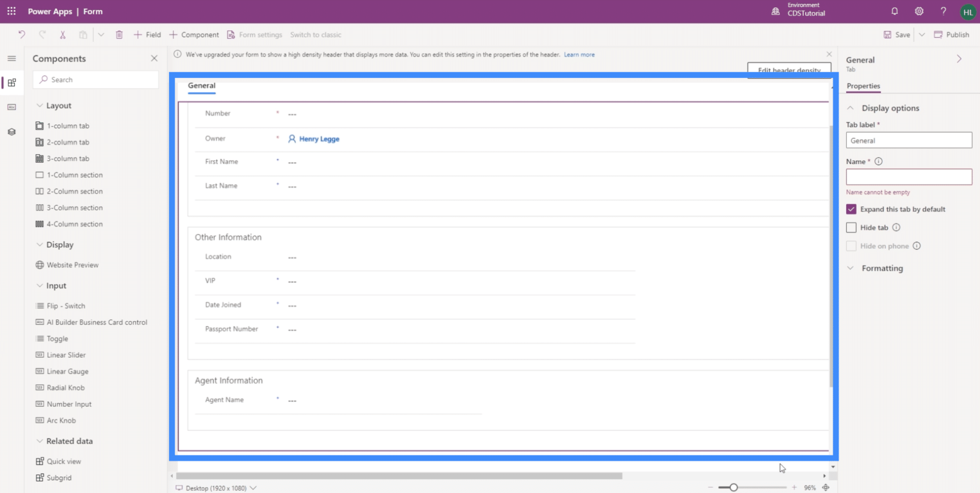Dismiss the header density notification
Image resolution: width=980 pixels, height=493 pixels.
pos(829,54)
